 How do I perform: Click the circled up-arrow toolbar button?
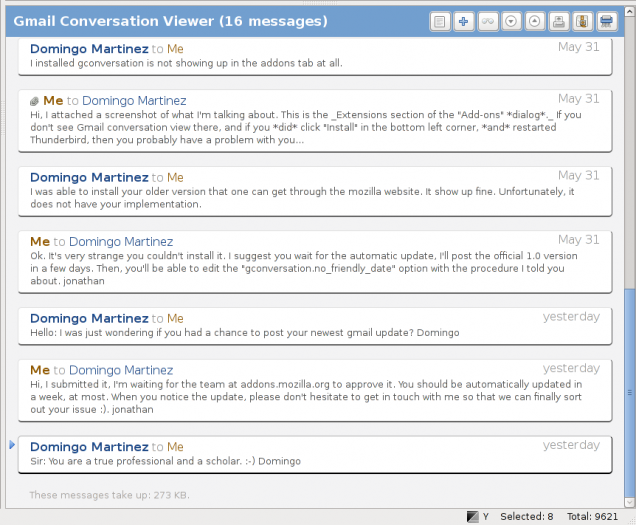[x=535, y=22]
